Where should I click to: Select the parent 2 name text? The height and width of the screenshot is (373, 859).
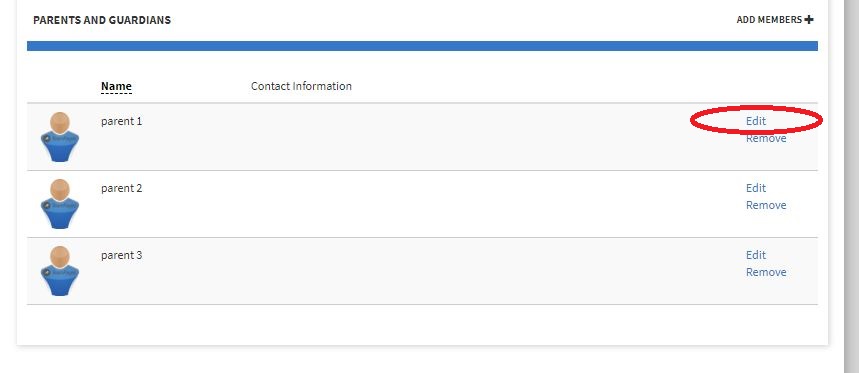pos(122,188)
